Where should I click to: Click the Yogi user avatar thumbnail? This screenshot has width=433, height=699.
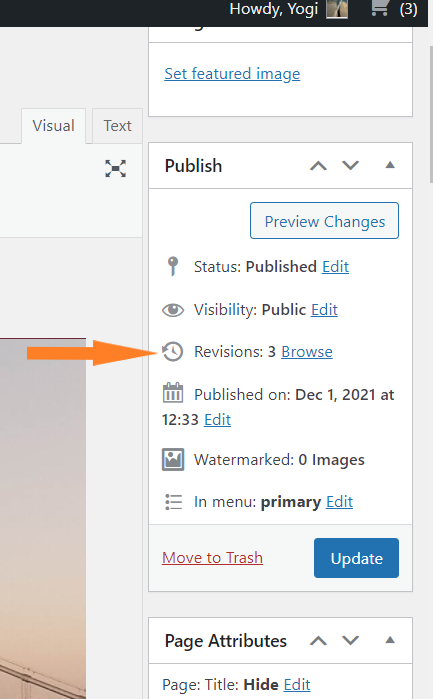(x=337, y=9)
